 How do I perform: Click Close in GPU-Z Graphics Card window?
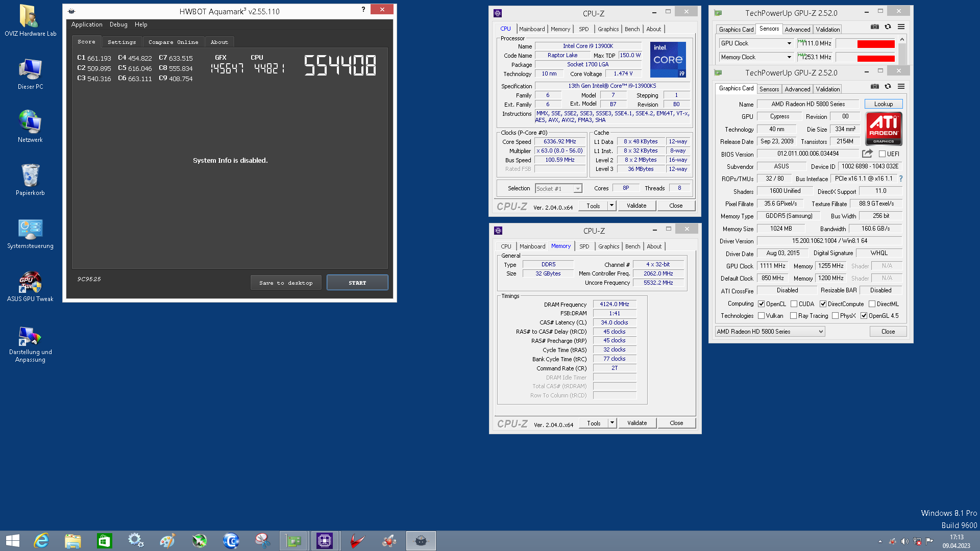point(888,331)
